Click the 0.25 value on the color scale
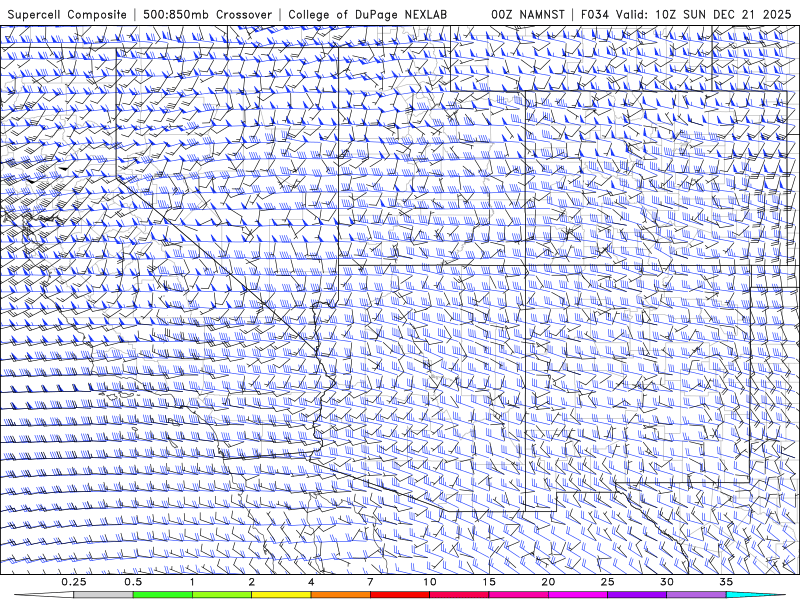Screen dimensions: 800x600 (x=74, y=582)
